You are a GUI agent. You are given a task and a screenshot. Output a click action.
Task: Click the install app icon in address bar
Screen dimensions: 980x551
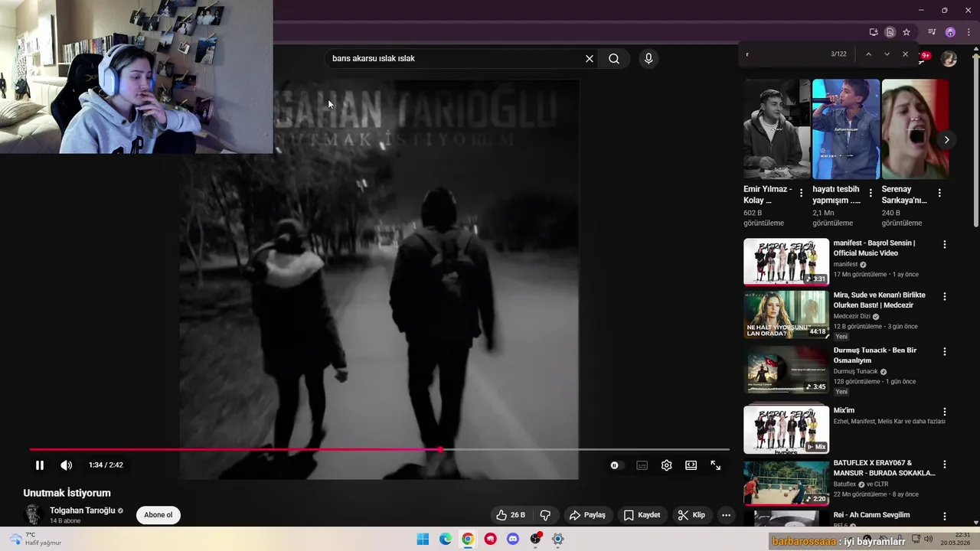click(874, 32)
